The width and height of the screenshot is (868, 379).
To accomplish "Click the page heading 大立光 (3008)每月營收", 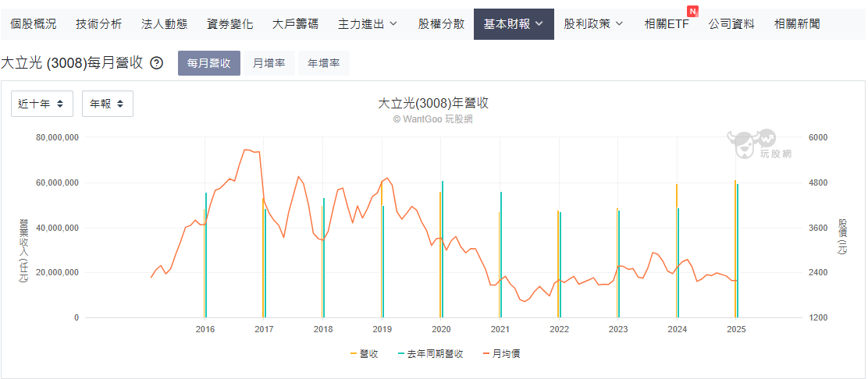I will tap(72, 63).
